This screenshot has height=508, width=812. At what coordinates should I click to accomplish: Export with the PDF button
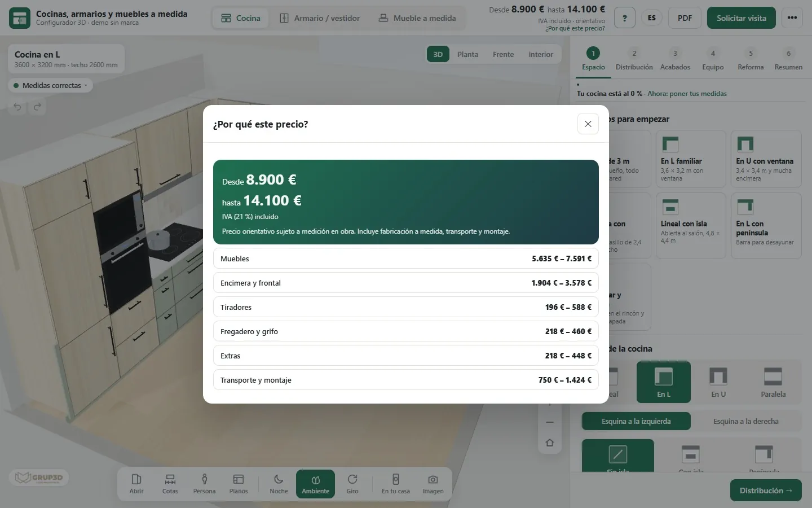(x=685, y=18)
